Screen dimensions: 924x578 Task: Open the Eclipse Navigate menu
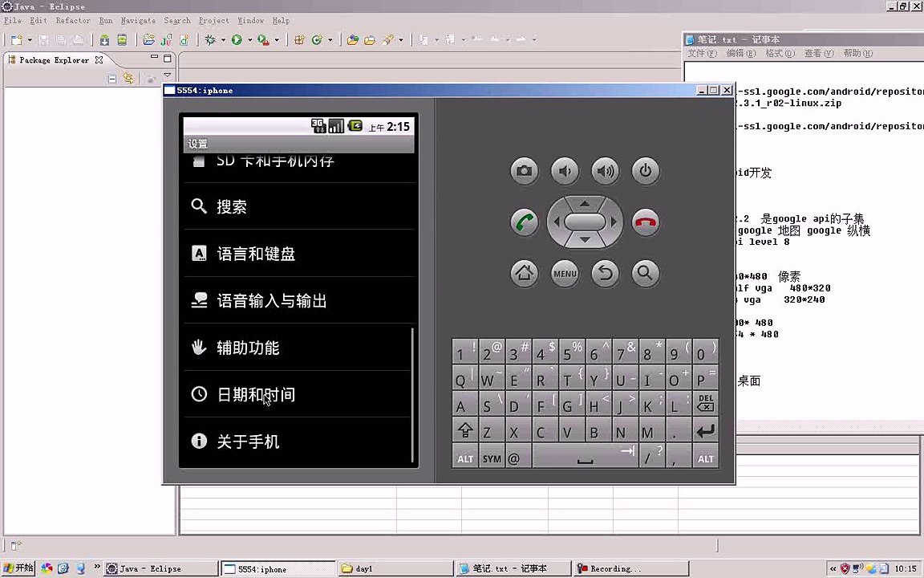point(139,20)
